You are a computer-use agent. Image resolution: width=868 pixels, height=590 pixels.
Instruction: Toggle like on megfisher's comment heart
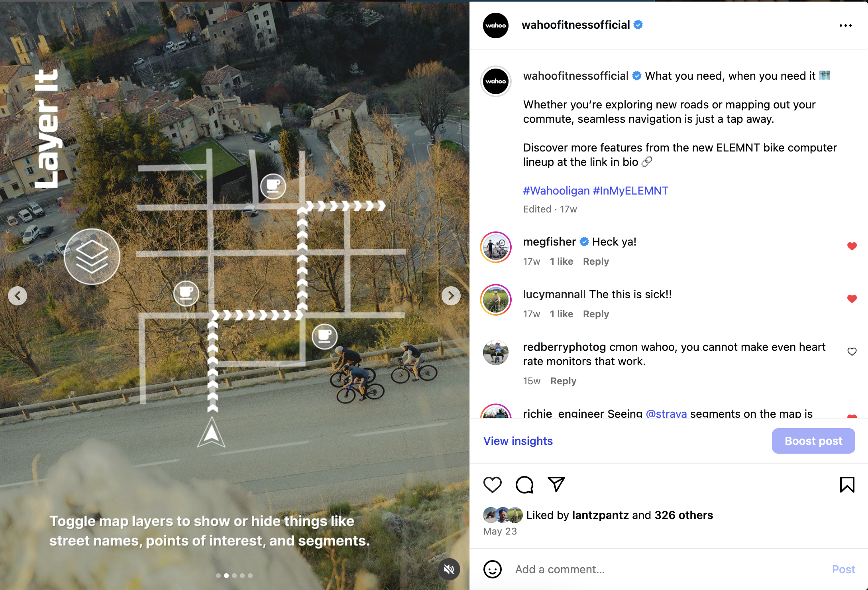[852, 246]
